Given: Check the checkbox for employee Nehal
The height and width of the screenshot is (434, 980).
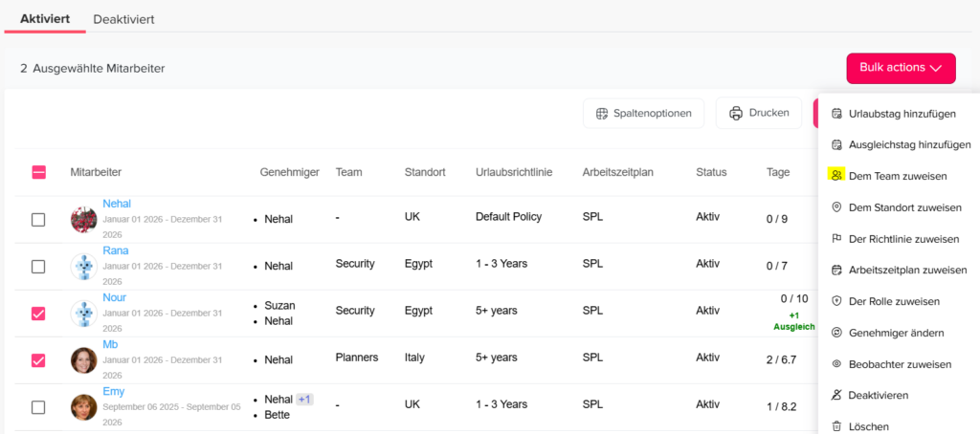Looking at the screenshot, I should coord(38,219).
